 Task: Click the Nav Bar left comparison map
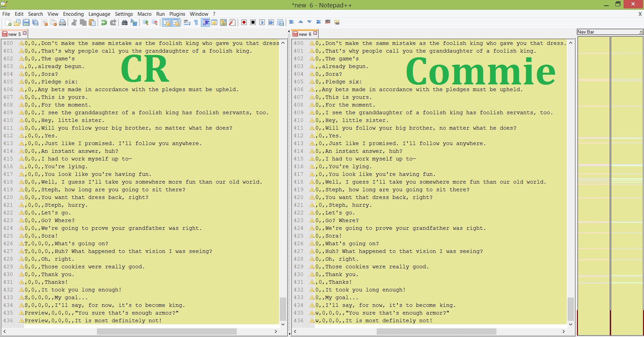click(593, 186)
